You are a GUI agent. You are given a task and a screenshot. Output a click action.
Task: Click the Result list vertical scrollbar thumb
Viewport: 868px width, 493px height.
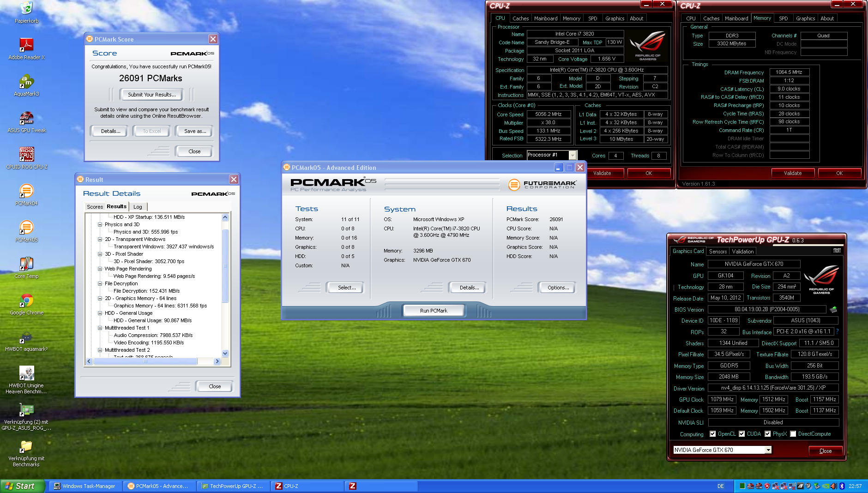tap(225, 265)
